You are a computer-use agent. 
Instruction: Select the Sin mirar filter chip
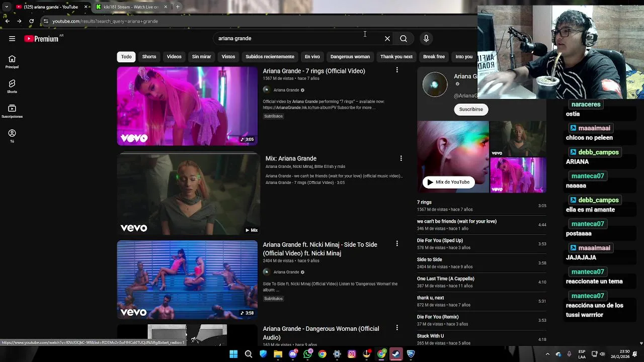coord(201,57)
